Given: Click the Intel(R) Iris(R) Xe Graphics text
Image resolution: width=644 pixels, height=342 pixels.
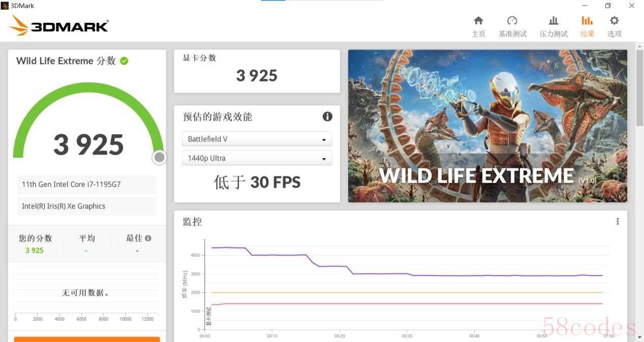Looking at the screenshot, I should tap(64, 206).
